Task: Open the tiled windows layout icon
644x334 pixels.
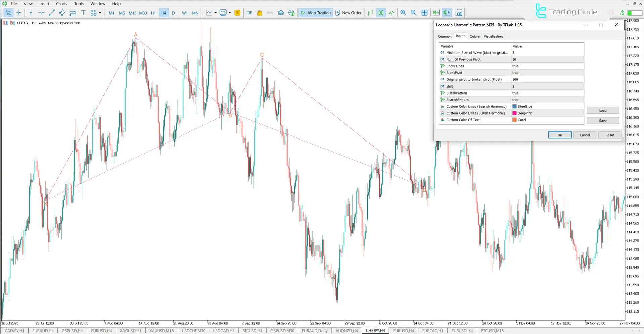Action: click(x=424, y=13)
